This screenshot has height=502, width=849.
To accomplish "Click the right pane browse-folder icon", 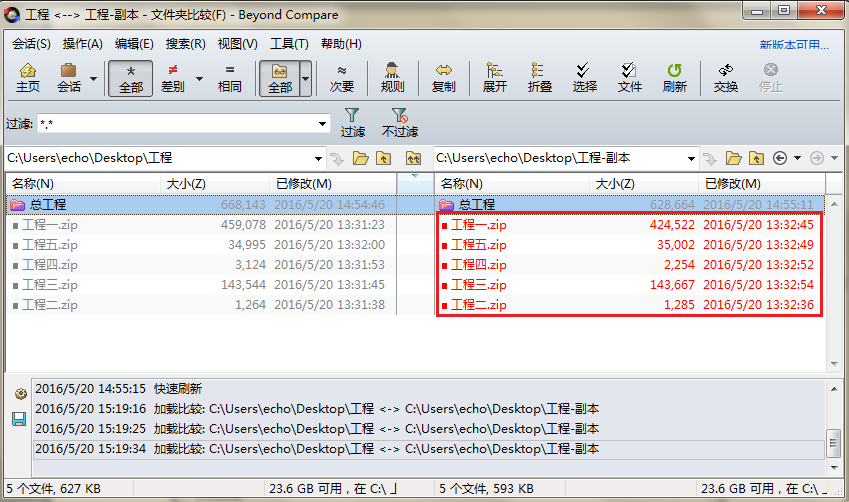I will tap(734, 158).
